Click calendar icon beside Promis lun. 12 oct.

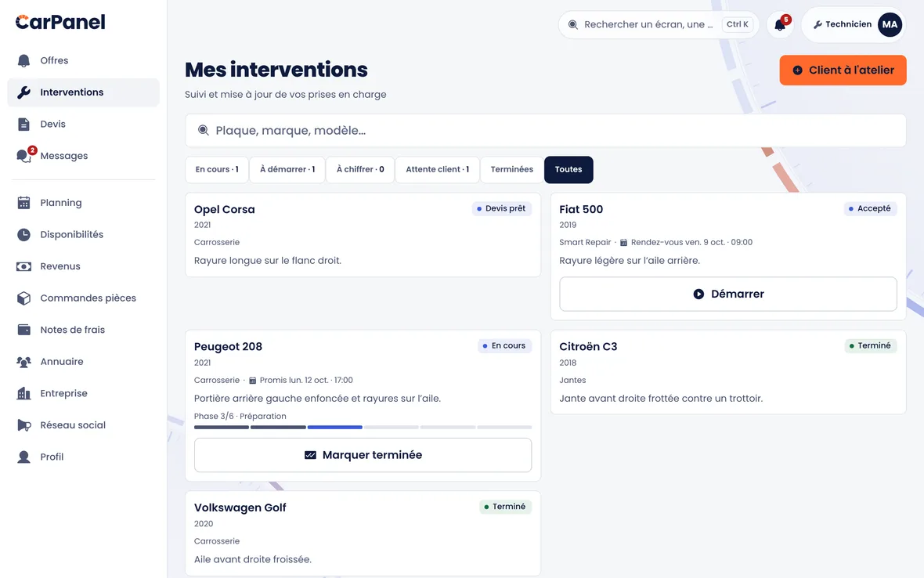(x=252, y=380)
